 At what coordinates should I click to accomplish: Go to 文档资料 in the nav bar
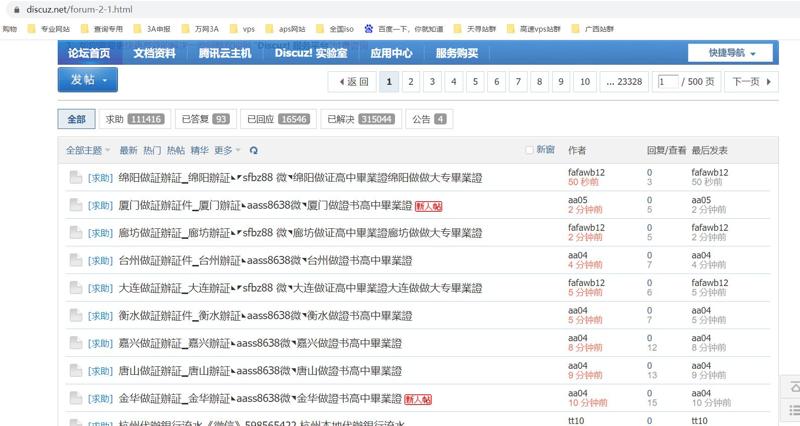pyautogui.click(x=158, y=53)
